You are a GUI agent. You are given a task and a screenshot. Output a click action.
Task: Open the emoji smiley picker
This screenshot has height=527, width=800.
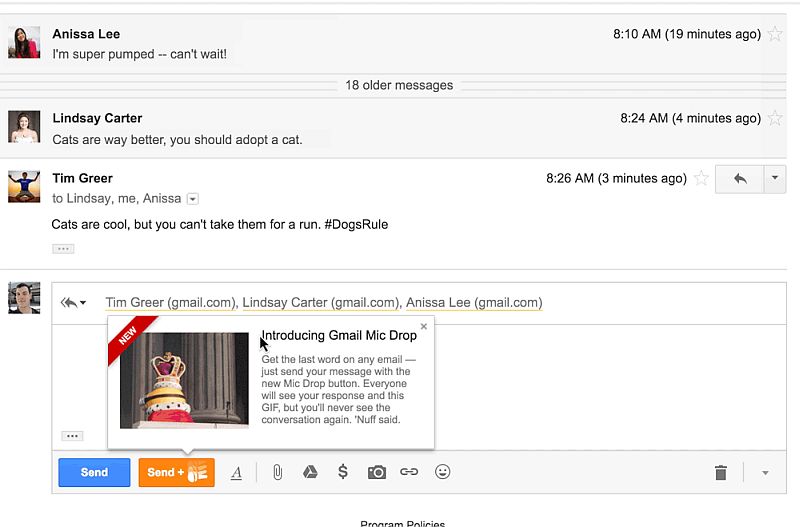pos(442,472)
